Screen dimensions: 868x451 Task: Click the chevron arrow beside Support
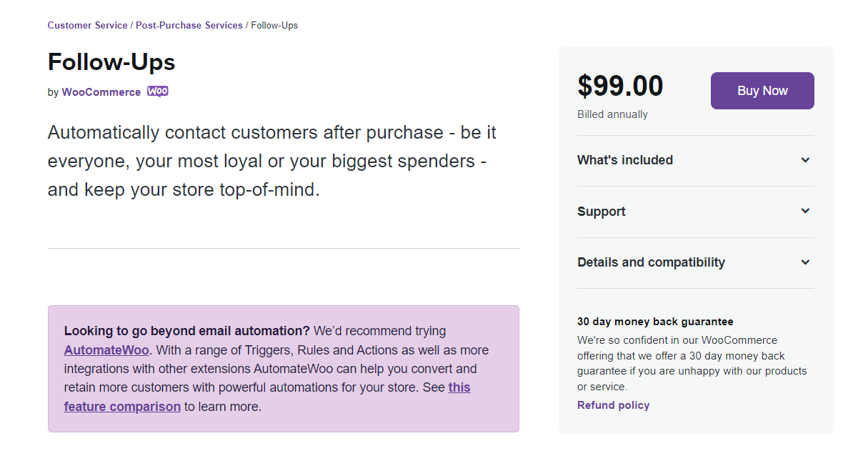pos(805,211)
